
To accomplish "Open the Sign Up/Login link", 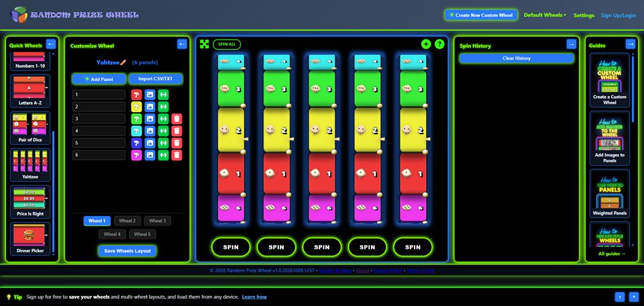I will coord(618,15).
